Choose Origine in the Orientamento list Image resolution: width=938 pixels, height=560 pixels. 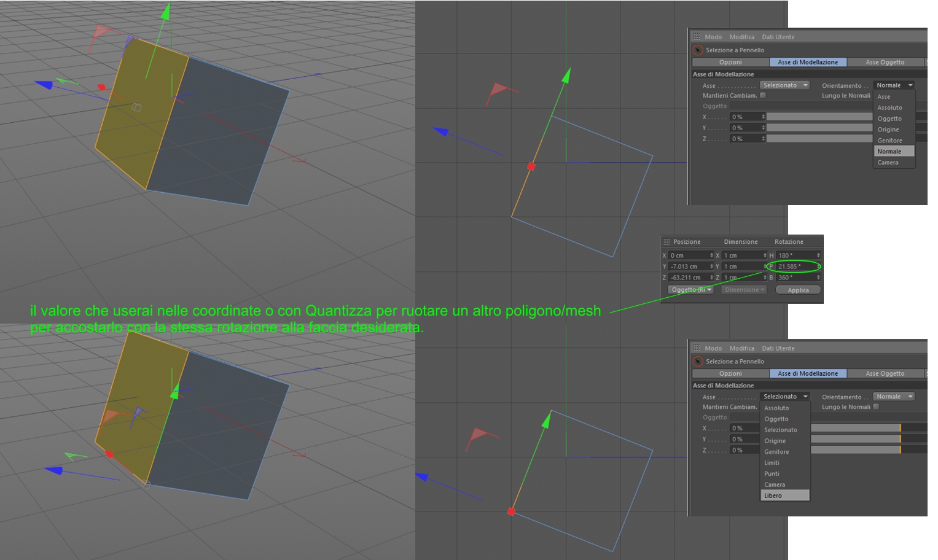(x=894, y=130)
